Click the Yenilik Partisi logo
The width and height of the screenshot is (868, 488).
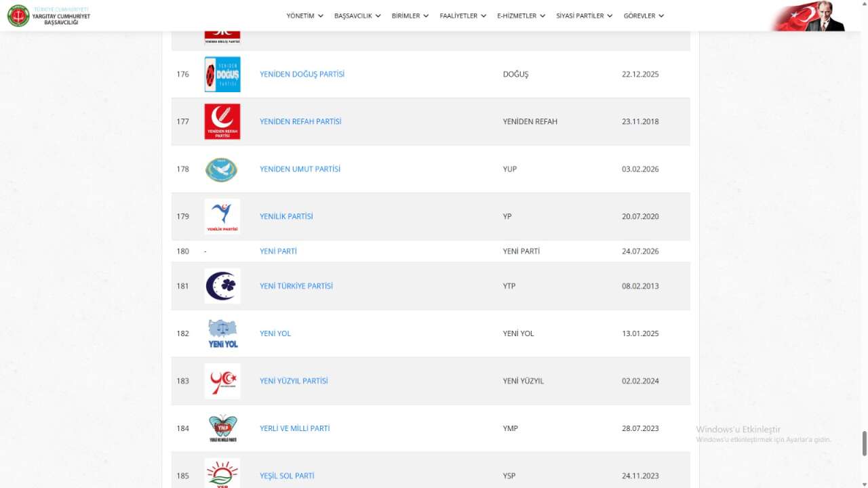point(222,216)
